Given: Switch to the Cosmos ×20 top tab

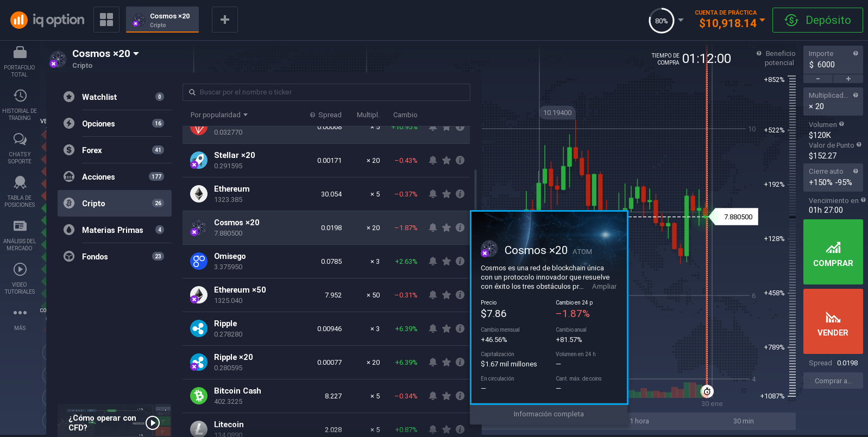Looking at the screenshot, I should point(162,20).
